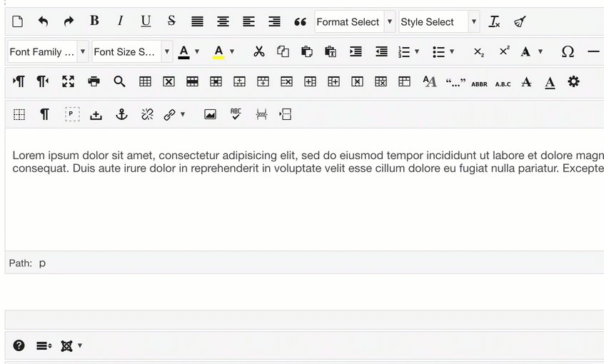Viewport: 604px width, 364px height.
Task: Click the unlink icon
Action: pyautogui.click(x=147, y=114)
